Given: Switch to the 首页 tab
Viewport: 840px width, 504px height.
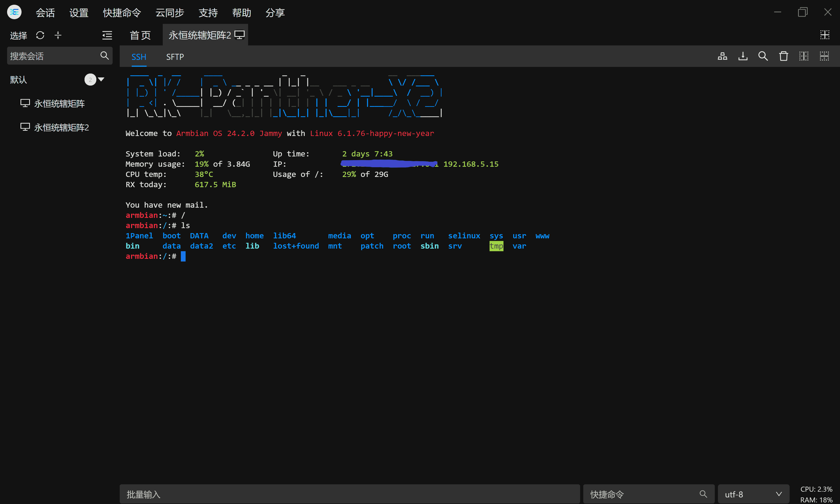Looking at the screenshot, I should tap(140, 35).
